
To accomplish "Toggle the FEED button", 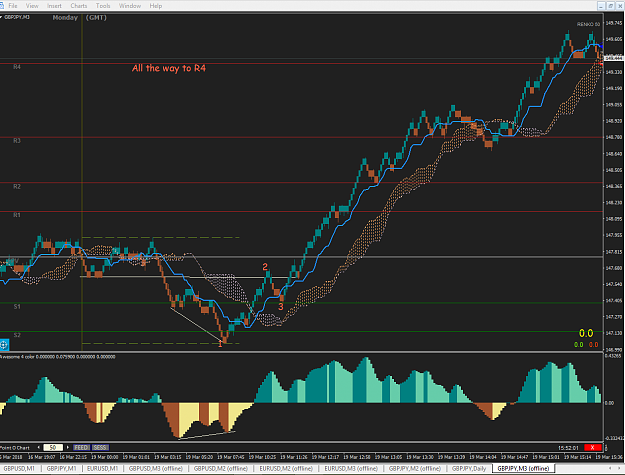I will [x=81, y=448].
